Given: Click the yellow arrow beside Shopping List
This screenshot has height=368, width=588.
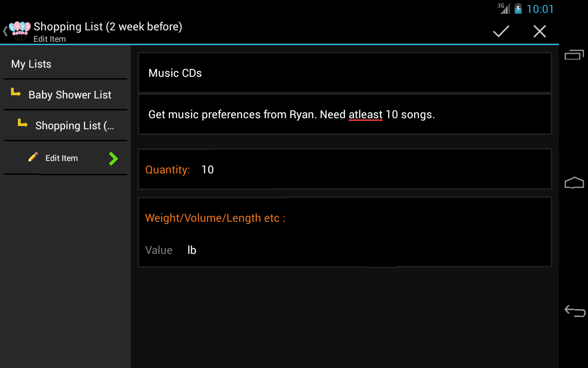Looking at the screenshot, I should [x=23, y=123].
